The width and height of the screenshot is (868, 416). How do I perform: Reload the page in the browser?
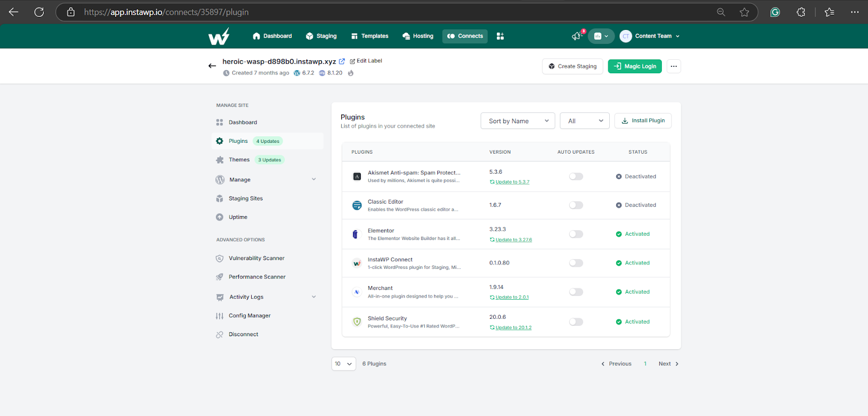point(39,12)
